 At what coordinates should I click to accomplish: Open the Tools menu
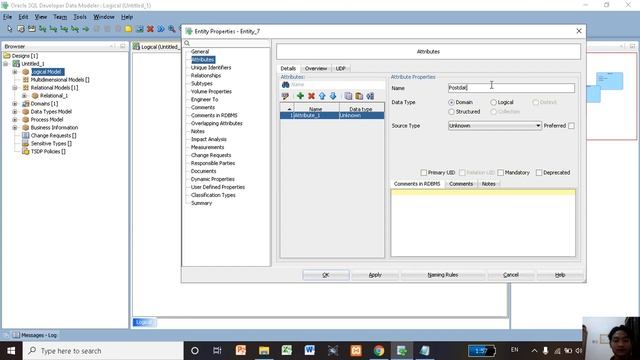[80, 17]
